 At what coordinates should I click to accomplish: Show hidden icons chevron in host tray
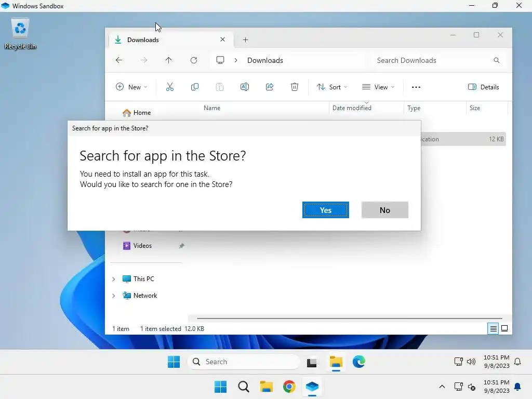click(x=442, y=387)
